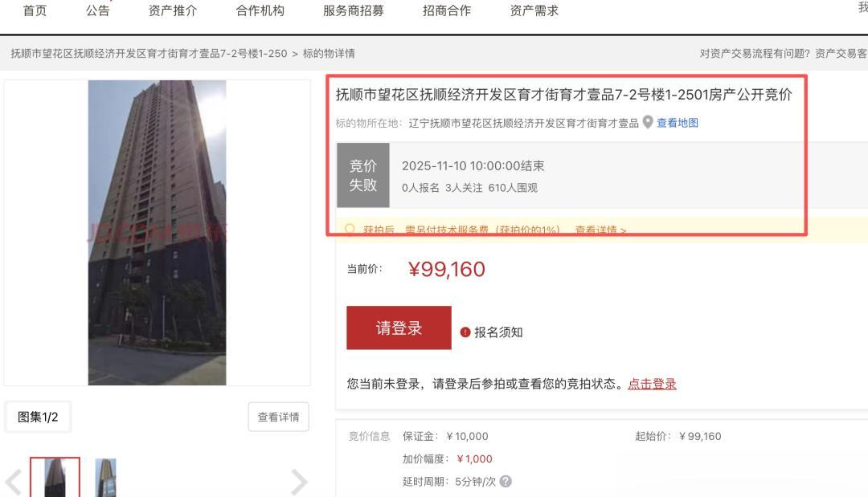Image resolution: width=868 pixels, height=497 pixels.
Task: Click the red exclamation icon beside 报名须知
Action: [x=465, y=332]
